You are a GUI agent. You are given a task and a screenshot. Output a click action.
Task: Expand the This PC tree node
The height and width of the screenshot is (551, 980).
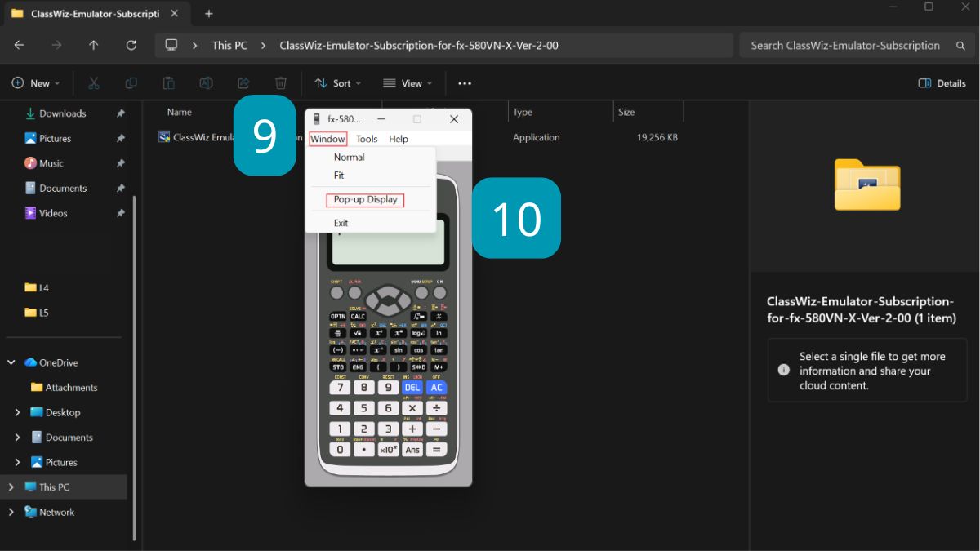click(11, 487)
